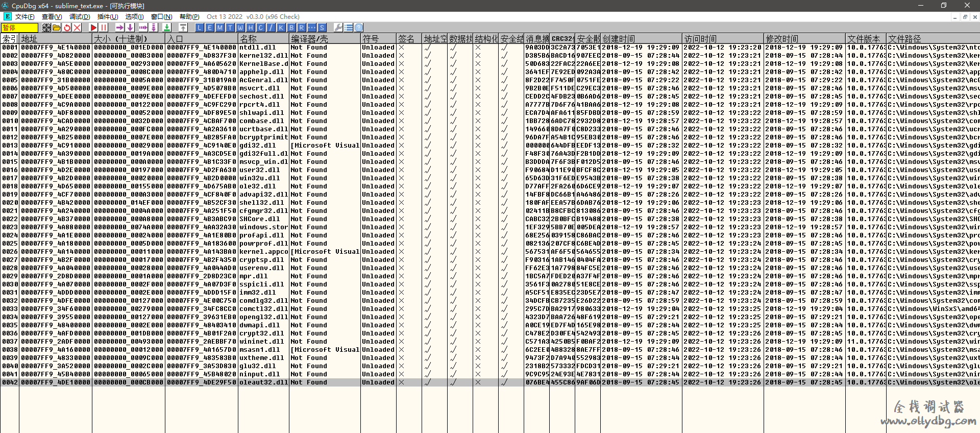This screenshot has height=433, width=980.
Task: Open debugging options wrench icon
Action: click(x=338, y=28)
